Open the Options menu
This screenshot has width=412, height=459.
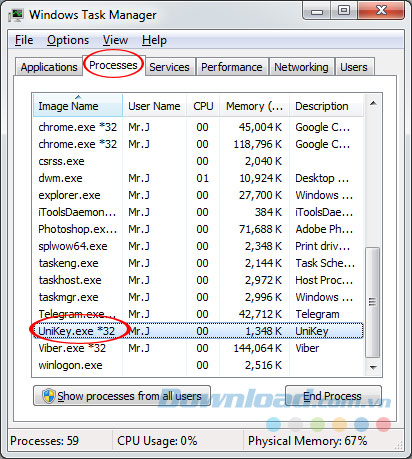tap(68, 40)
